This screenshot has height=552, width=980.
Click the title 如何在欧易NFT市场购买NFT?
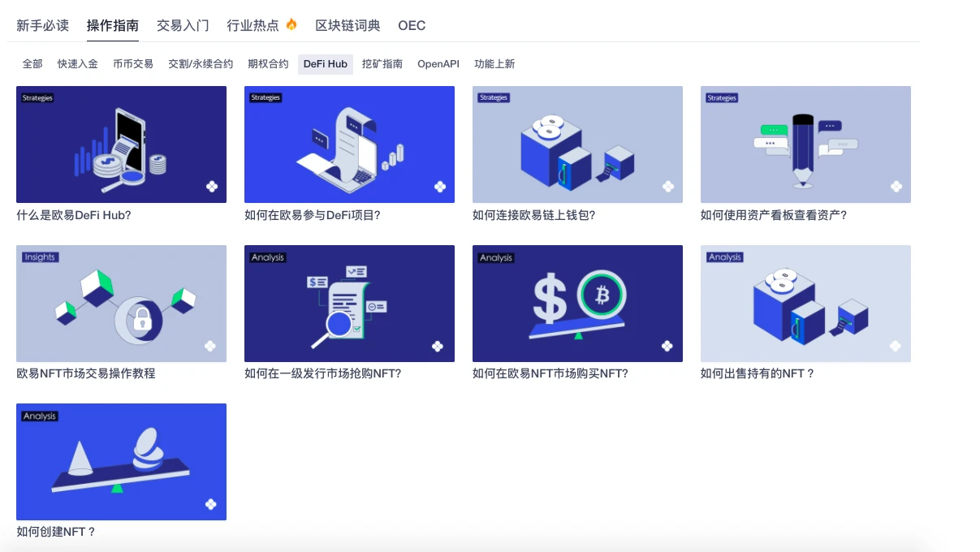[550, 373]
